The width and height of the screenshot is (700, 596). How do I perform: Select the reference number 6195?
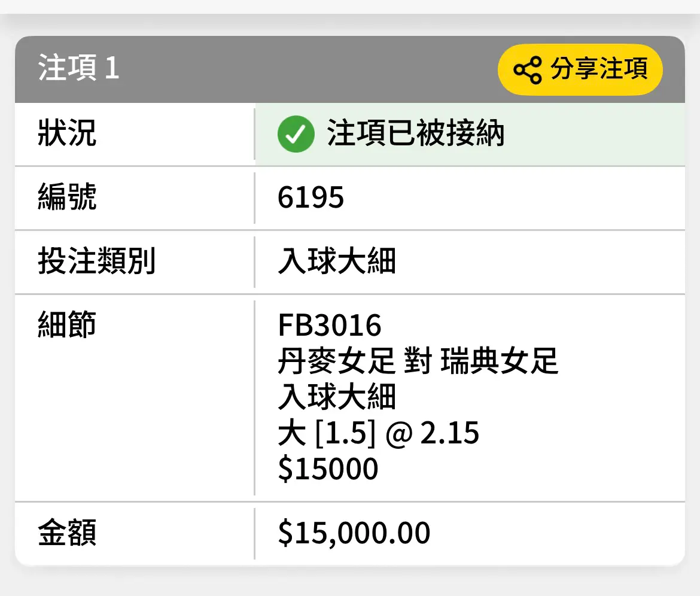point(311,197)
